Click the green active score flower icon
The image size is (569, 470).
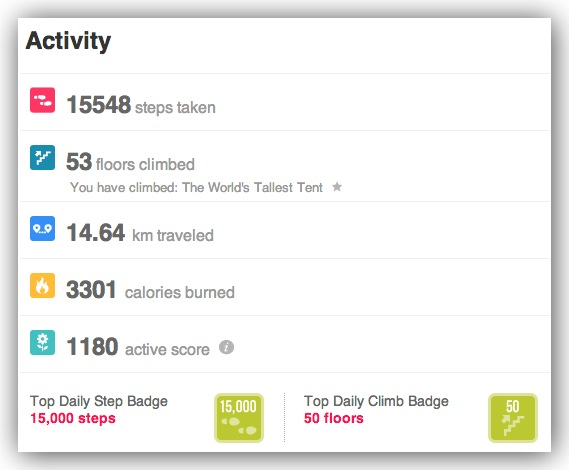42,342
